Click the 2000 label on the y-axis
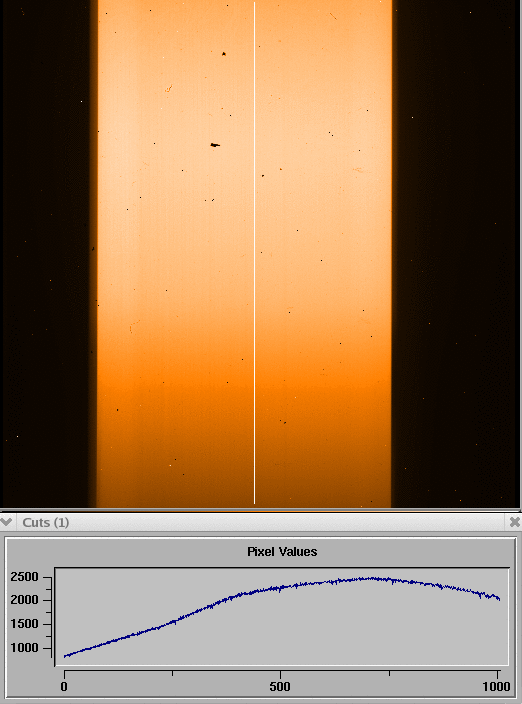Viewport: 522px width, 704px height. (x=25, y=600)
